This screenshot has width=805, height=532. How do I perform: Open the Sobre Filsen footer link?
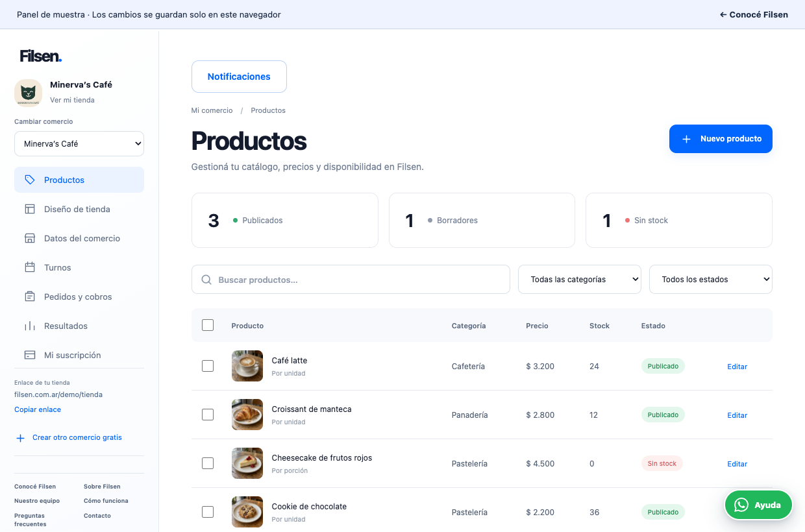pos(102,487)
